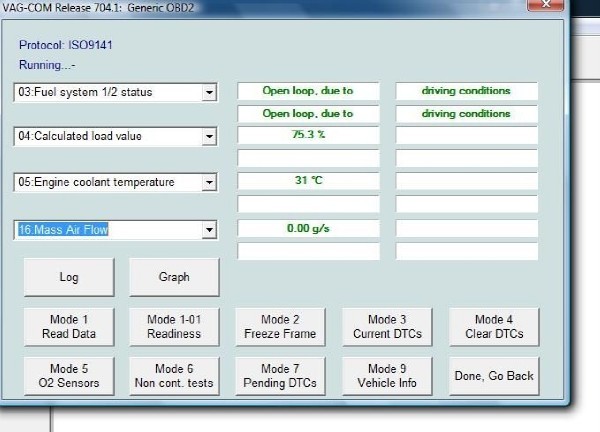This screenshot has width=600, height=432.
Task: Start logging with the Log button
Action: point(69,277)
